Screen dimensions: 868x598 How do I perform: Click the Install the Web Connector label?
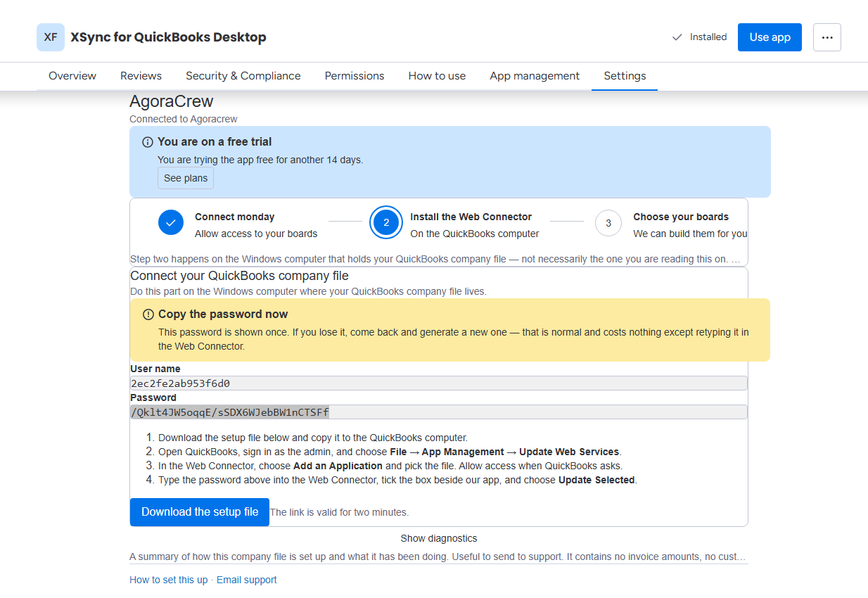coord(471,217)
